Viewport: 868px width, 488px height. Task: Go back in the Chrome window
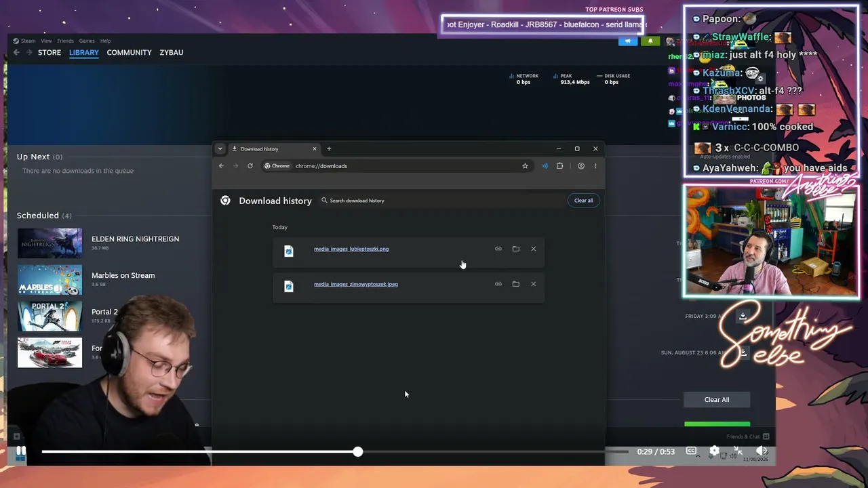pos(221,166)
